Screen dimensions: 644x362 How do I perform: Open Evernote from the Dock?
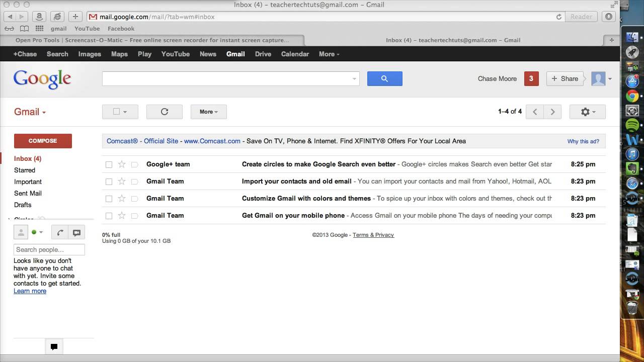[632, 168]
